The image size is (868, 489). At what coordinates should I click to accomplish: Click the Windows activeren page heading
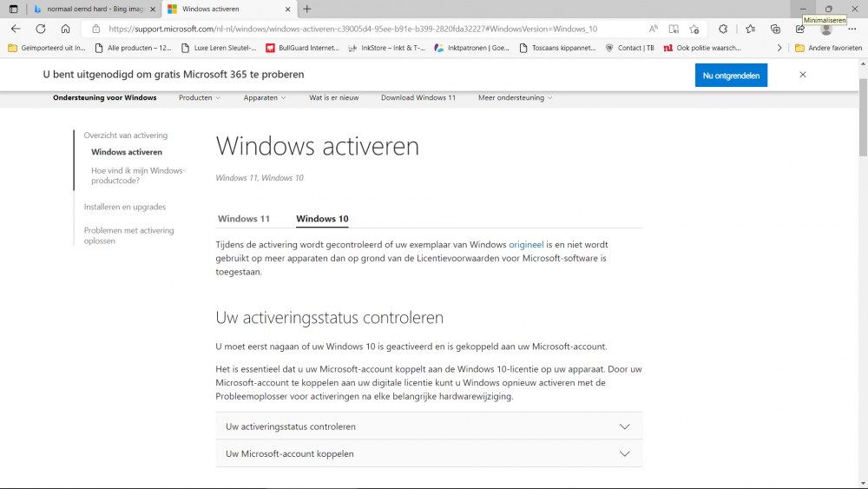pyautogui.click(x=317, y=146)
